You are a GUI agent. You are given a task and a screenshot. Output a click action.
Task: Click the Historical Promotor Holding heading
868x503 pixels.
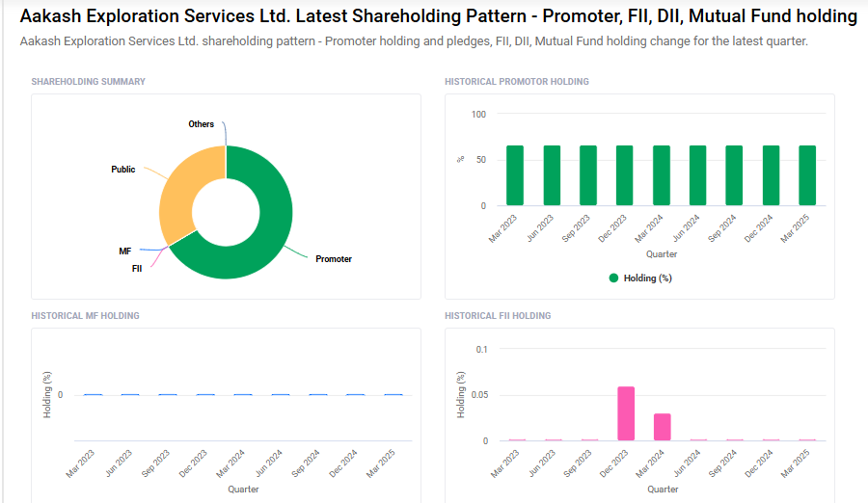(x=517, y=81)
